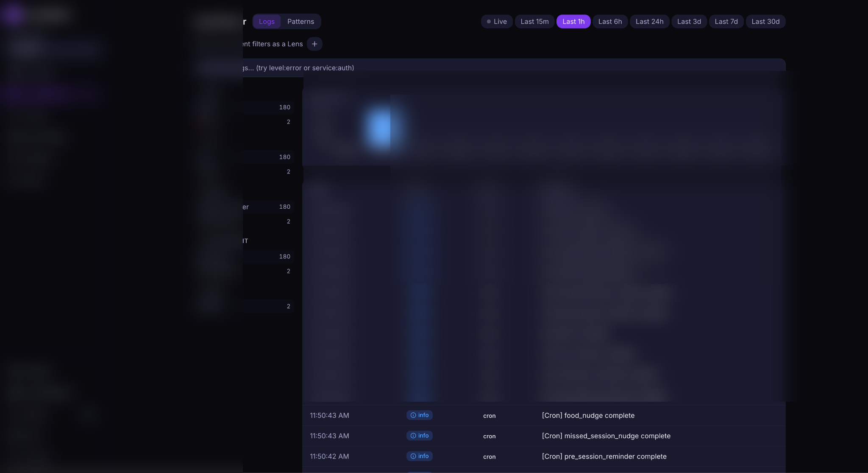The height and width of the screenshot is (473, 868).
Task: Toggle the Last 15m time filter
Action: pyautogui.click(x=534, y=21)
